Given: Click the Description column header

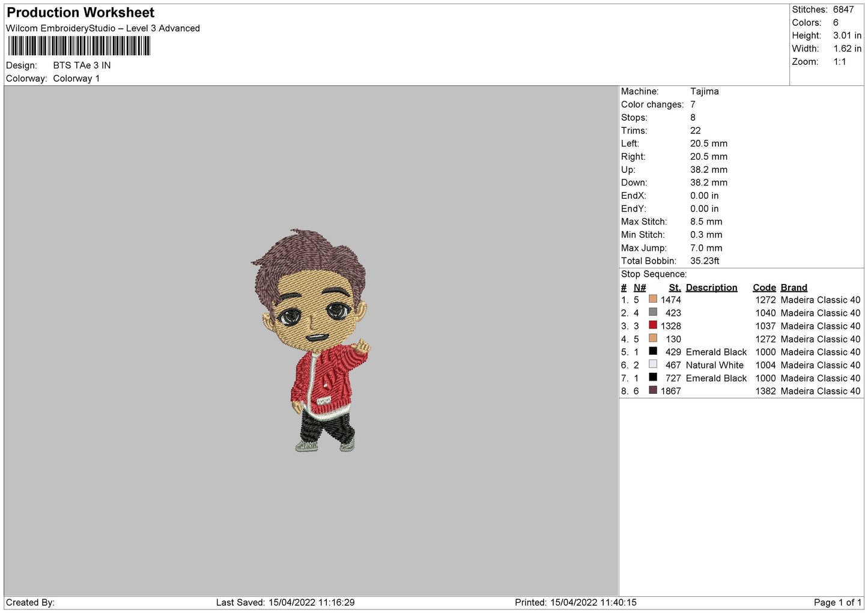Looking at the screenshot, I should tap(711, 288).
